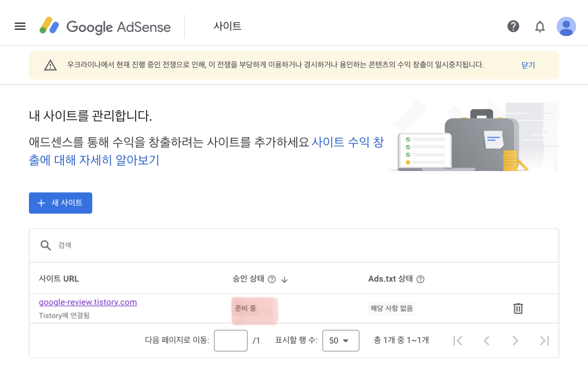Go to the last page icon
Viewport: 588px width, 384px height.
point(544,341)
